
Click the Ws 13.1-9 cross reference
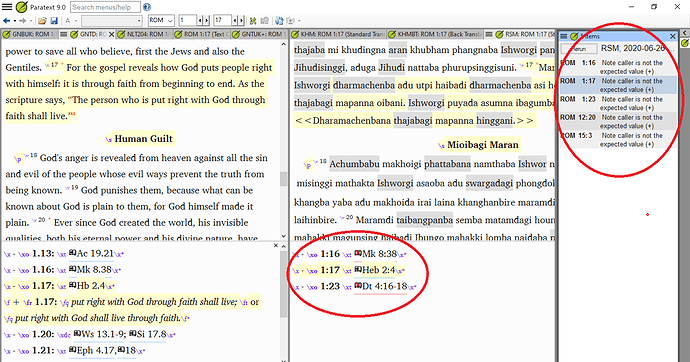coord(103,334)
